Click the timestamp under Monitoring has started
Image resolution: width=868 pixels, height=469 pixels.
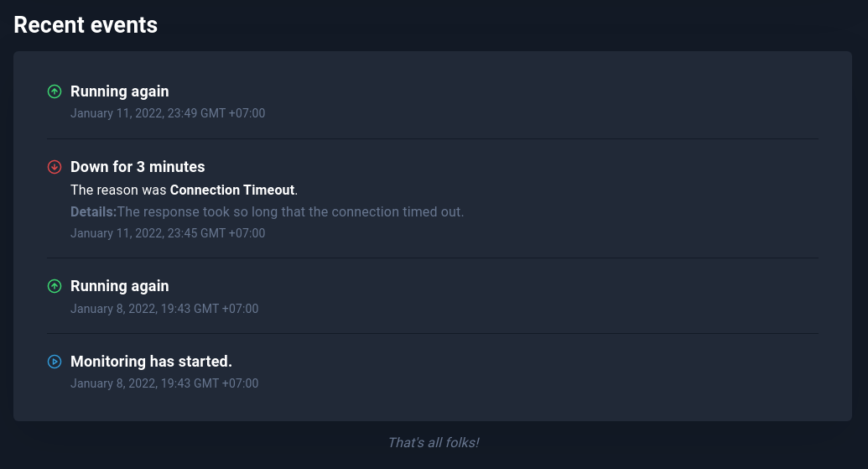coord(164,383)
